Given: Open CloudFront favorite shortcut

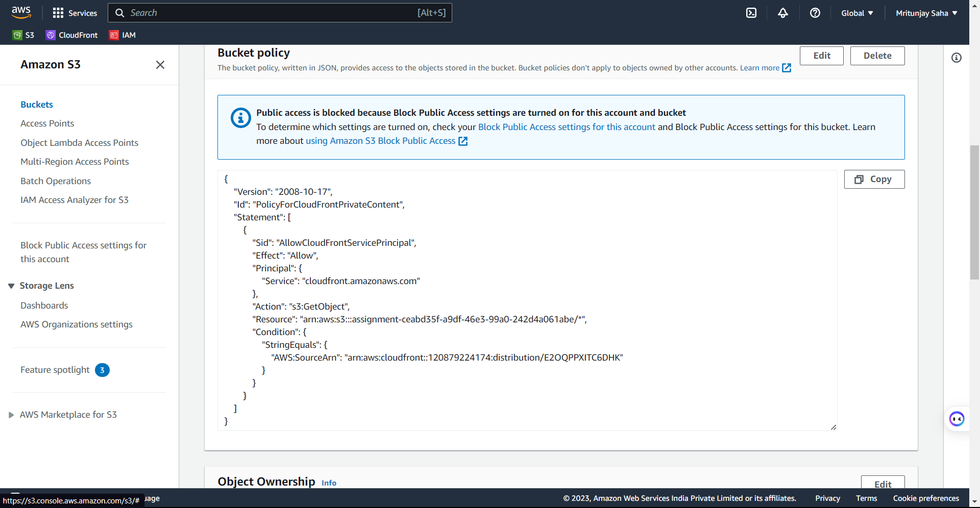Looking at the screenshot, I should pos(72,35).
